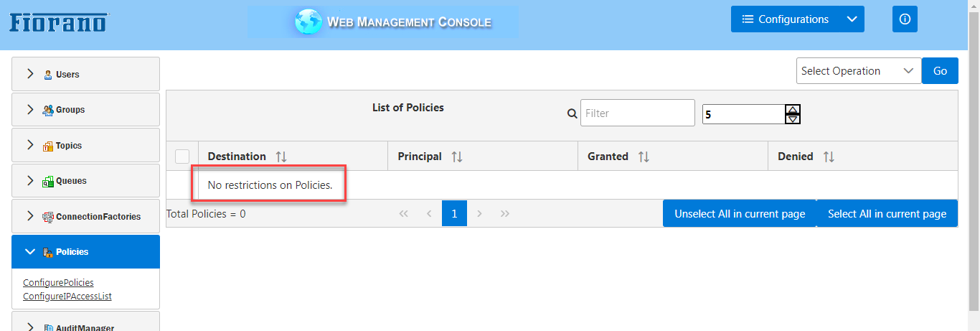The width and height of the screenshot is (980, 331).
Task: Sort policies by Destination column
Action: 281,157
